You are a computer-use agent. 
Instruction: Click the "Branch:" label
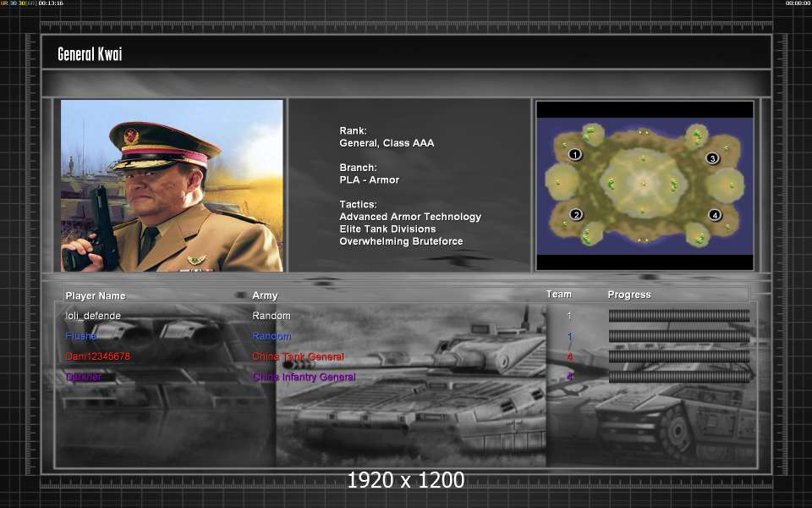point(359,168)
